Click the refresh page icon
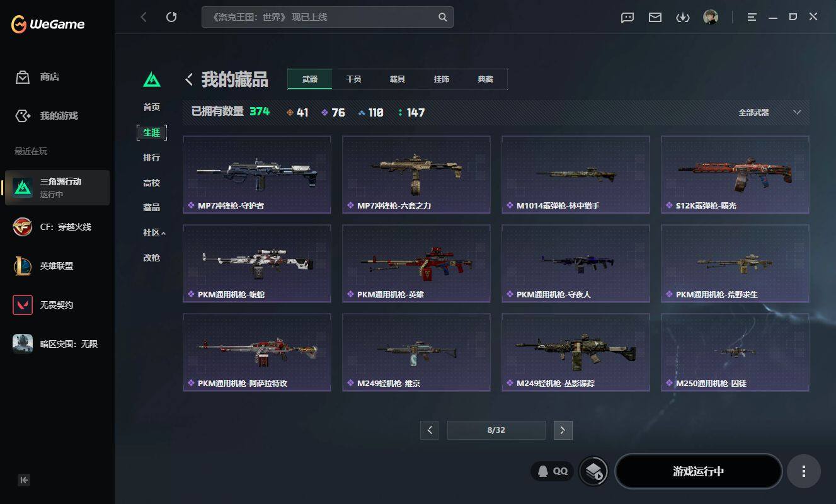Screen dimensions: 836x504 coord(171,17)
